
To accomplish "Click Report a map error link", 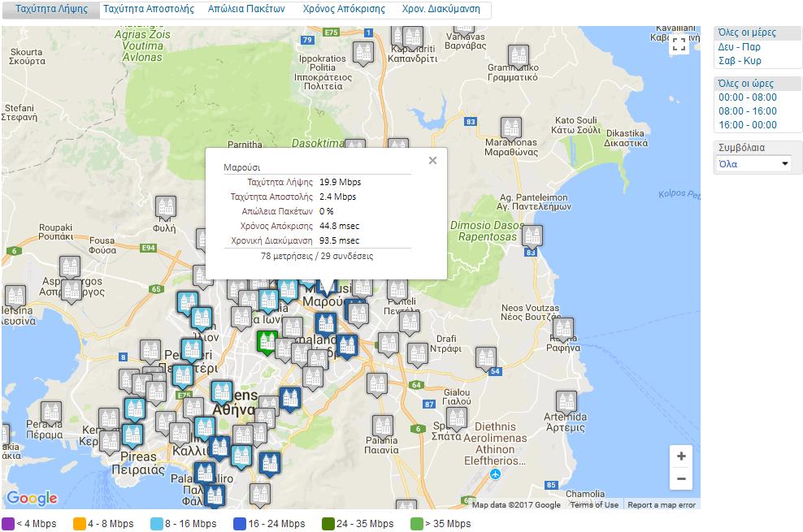I will 661,505.
